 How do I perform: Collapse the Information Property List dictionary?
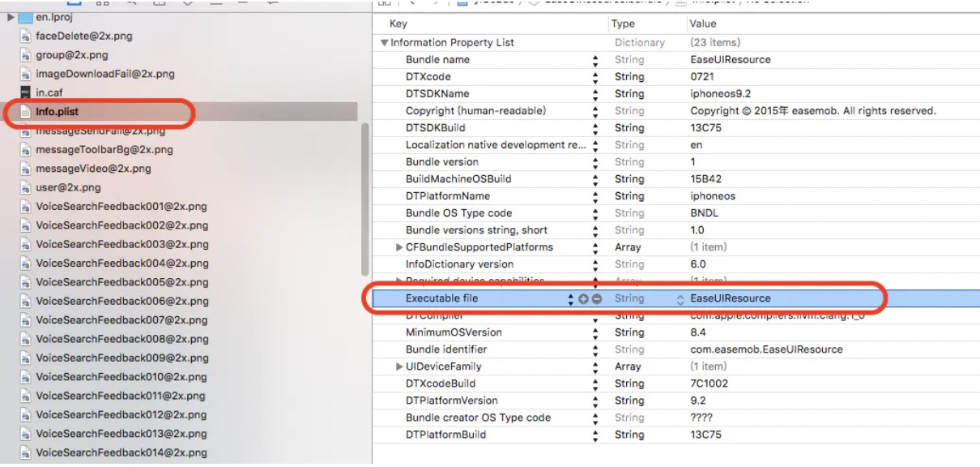pyautogui.click(x=385, y=43)
